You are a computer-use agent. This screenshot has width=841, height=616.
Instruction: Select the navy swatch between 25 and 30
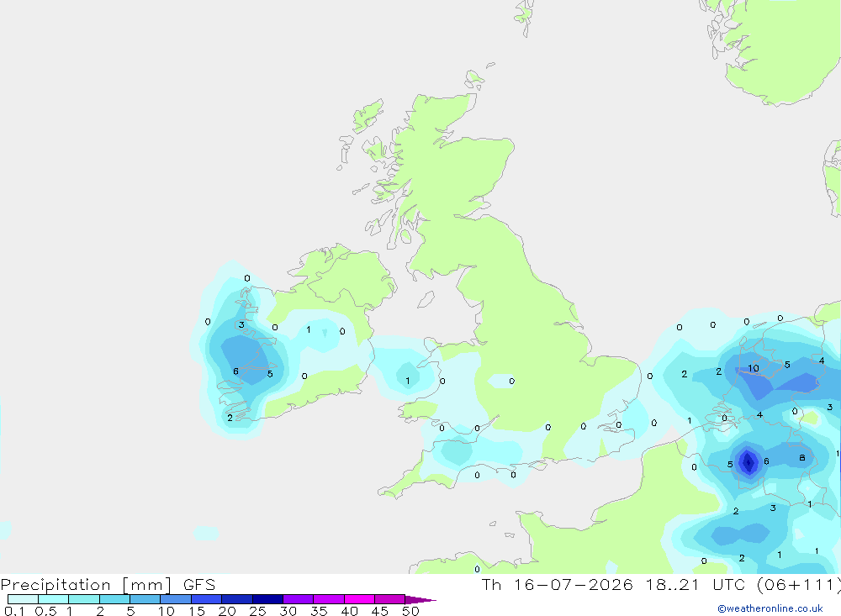267,599
